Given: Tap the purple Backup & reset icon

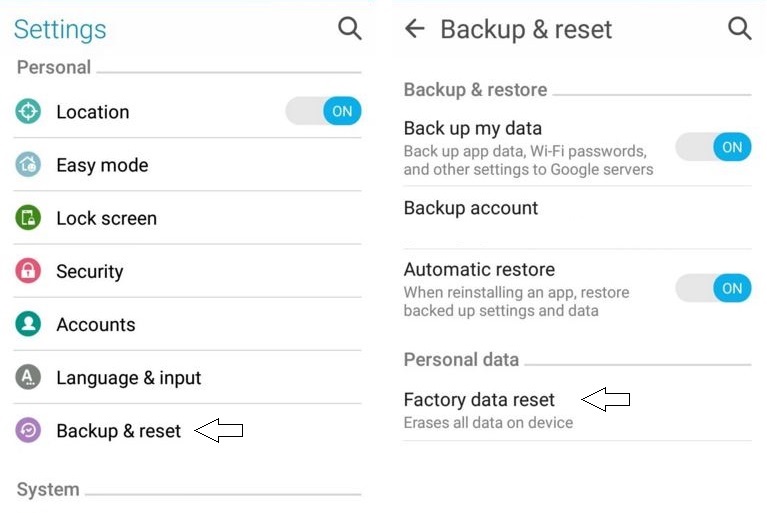Looking at the screenshot, I should pos(28,430).
